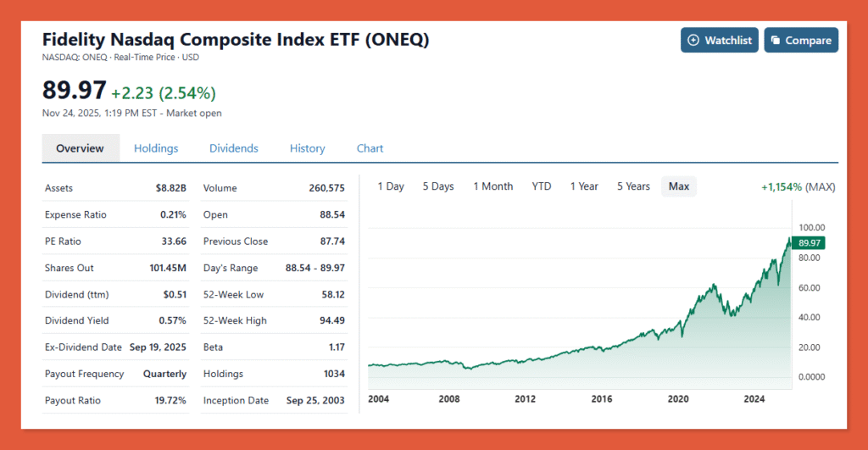Click the green 89.97 price label on chart
This screenshot has height=450, width=868.
(810, 243)
